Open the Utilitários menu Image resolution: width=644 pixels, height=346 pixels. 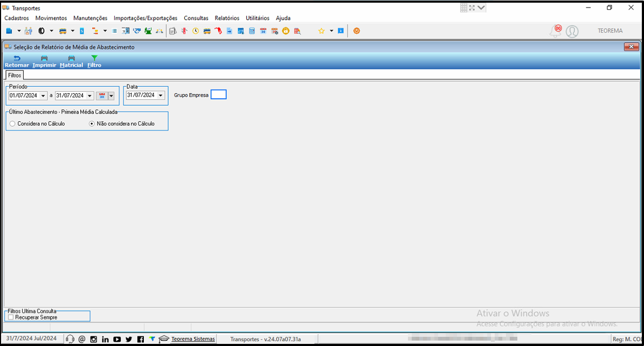click(258, 18)
